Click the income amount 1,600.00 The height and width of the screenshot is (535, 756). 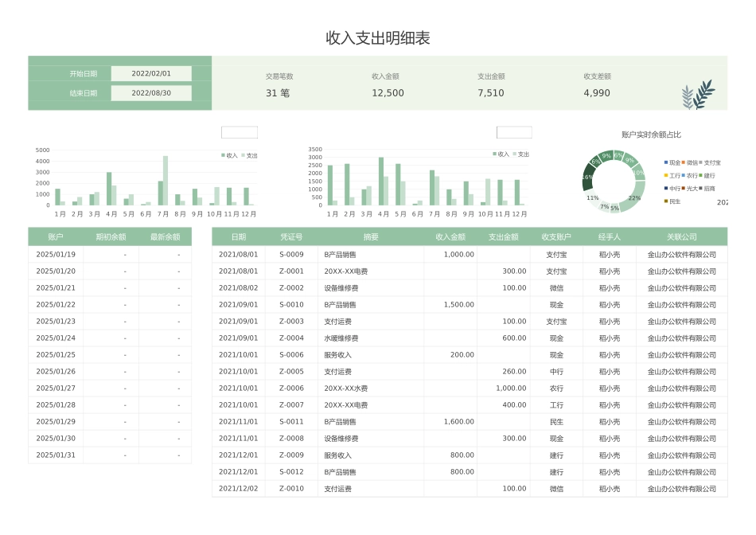point(450,422)
